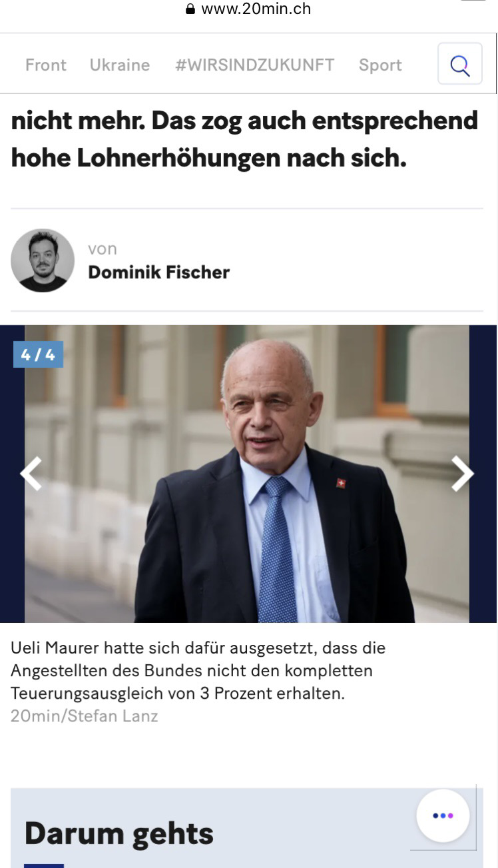Advance gallery with right chevron arrow
The height and width of the screenshot is (868, 498).
[462, 474]
